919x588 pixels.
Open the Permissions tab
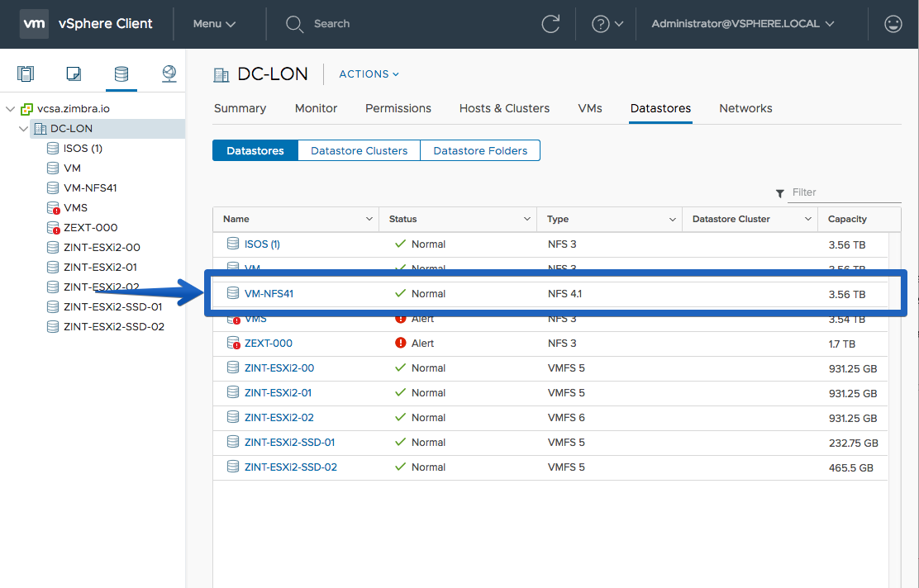398,108
